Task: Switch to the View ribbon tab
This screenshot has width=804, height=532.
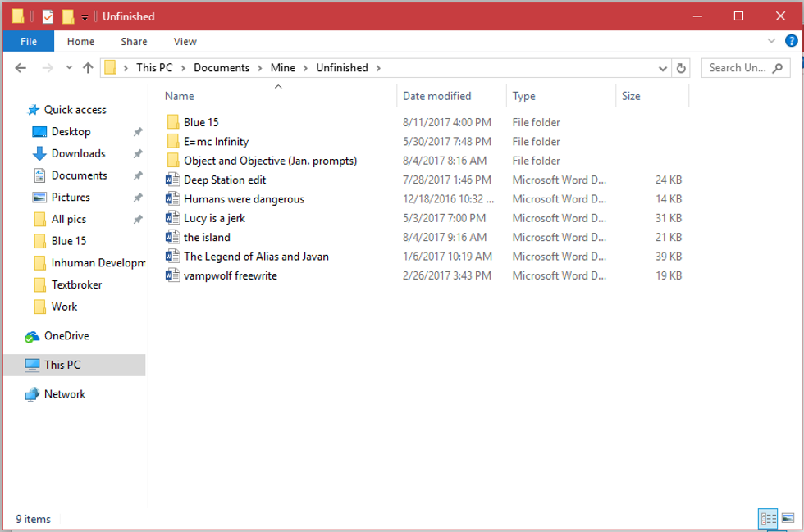Action: click(x=185, y=41)
